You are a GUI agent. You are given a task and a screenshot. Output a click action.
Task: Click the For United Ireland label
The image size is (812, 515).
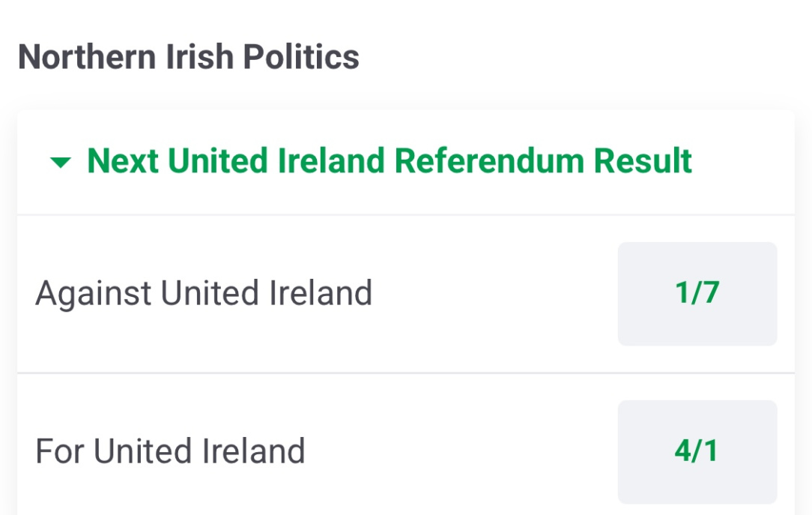(x=170, y=451)
